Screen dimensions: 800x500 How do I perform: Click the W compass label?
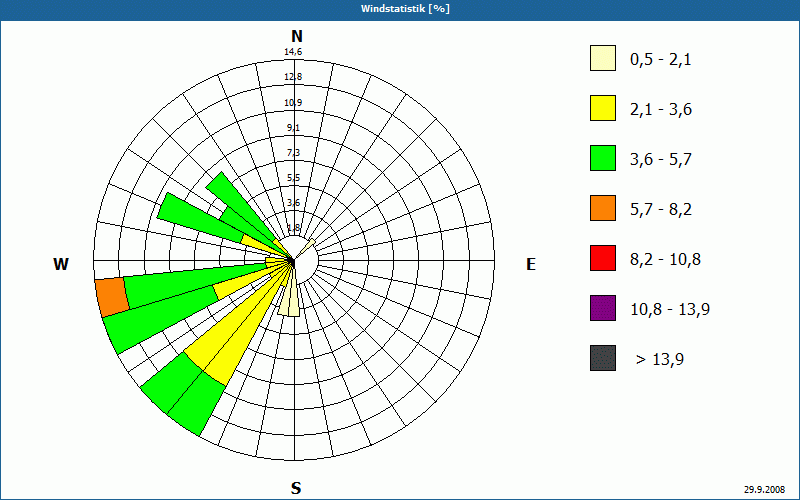[x=61, y=264]
